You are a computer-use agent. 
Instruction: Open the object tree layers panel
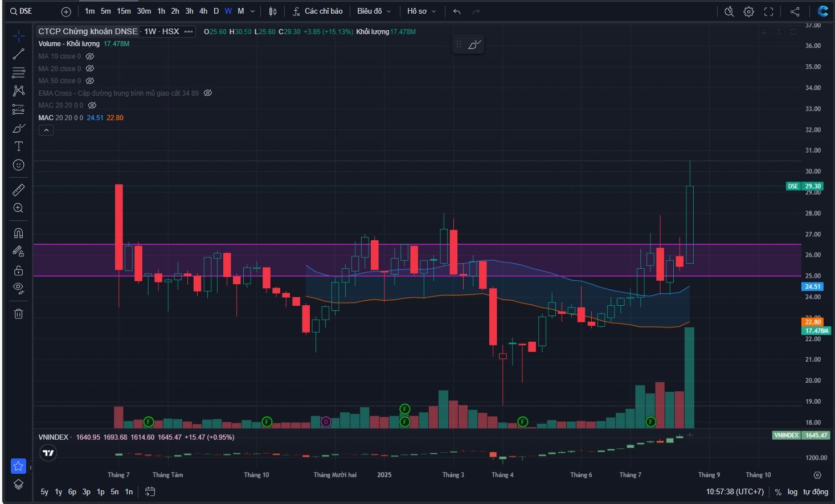click(18, 484)
